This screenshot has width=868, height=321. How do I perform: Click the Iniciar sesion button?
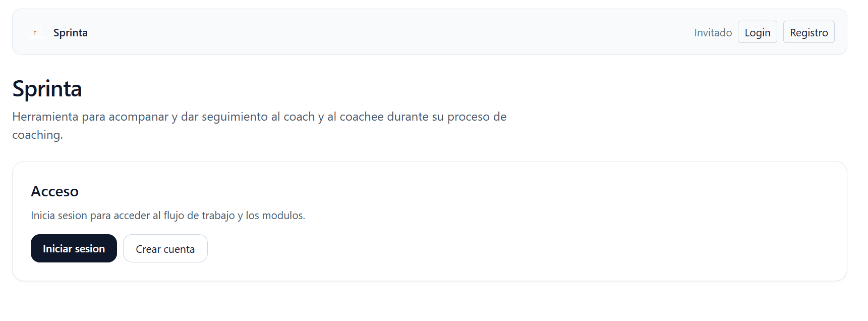coord(74,248)
